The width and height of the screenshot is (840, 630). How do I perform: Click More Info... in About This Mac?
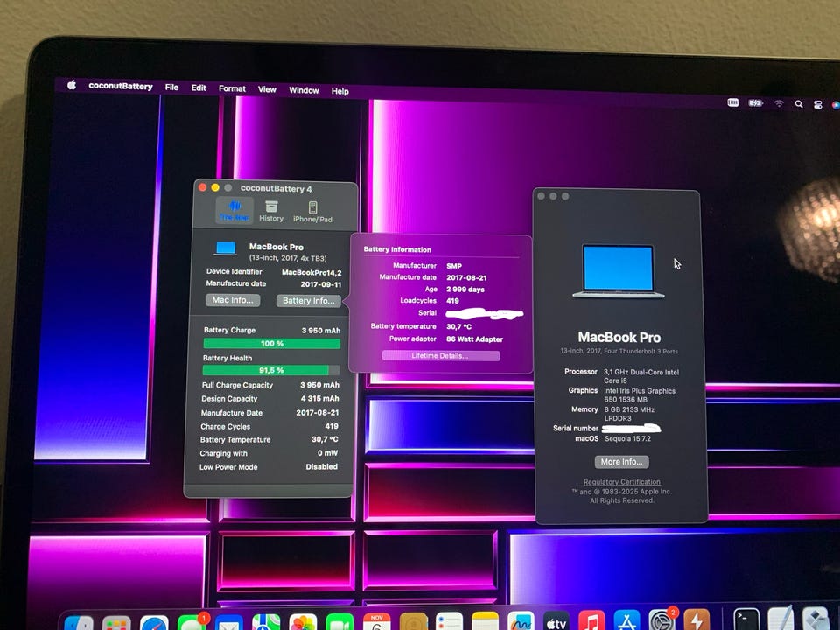coord(621,462)
